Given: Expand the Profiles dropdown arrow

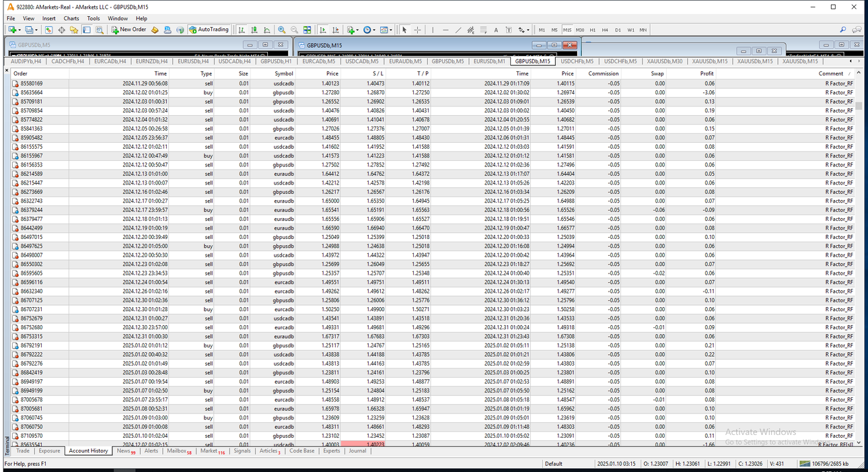Looking at the screenshot, I should [36, 30].
